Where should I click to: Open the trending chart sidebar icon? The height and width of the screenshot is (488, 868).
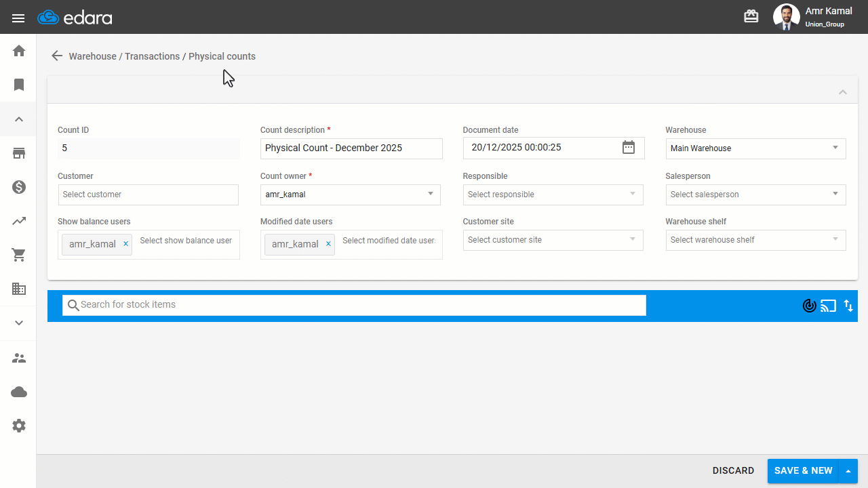pyautogui.click(x=19, y=221)
